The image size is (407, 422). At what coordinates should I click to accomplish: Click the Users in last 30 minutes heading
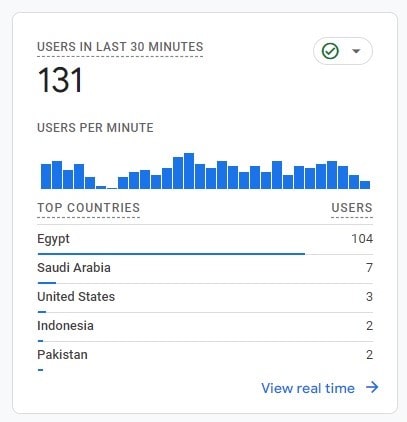[120, 47]
